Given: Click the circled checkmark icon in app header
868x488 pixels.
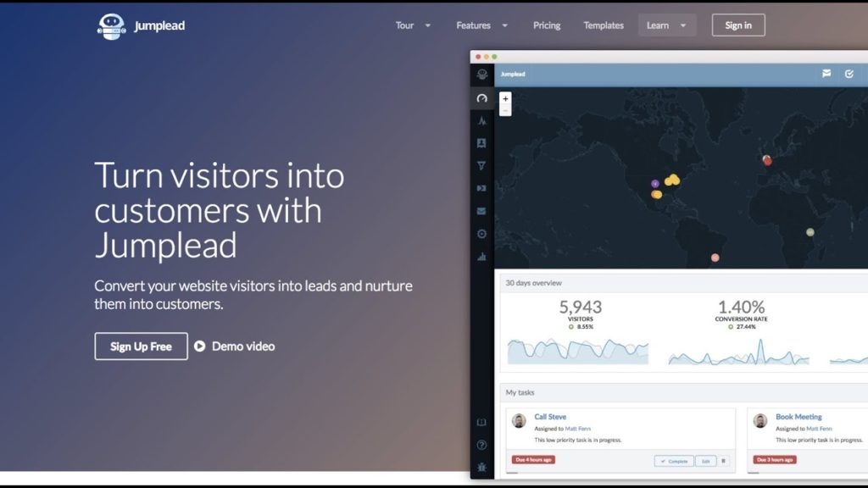Looking at the screenshot, I should 849,74.
